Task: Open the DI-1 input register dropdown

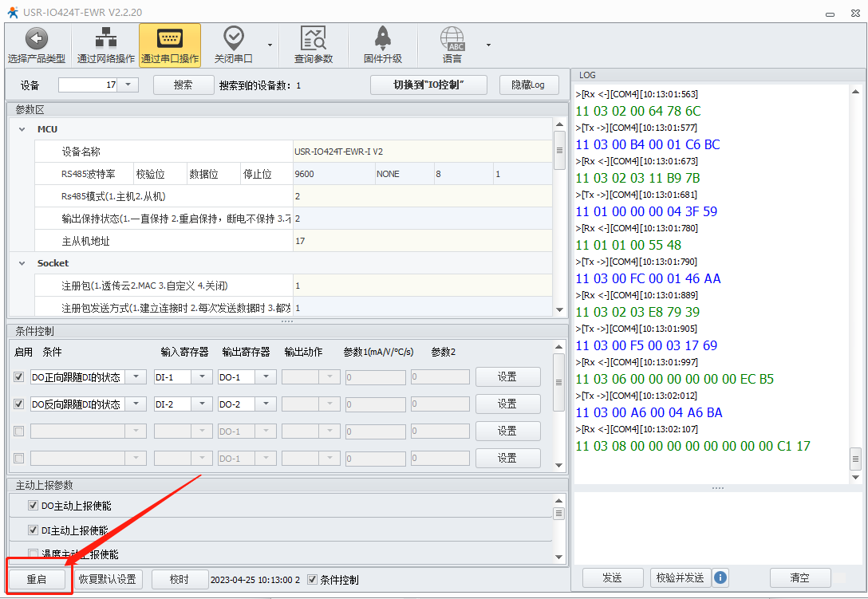Action: point(202,377)
